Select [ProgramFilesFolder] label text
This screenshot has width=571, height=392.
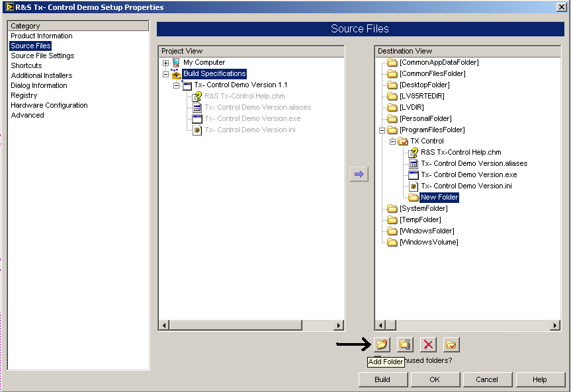(432, 130)
